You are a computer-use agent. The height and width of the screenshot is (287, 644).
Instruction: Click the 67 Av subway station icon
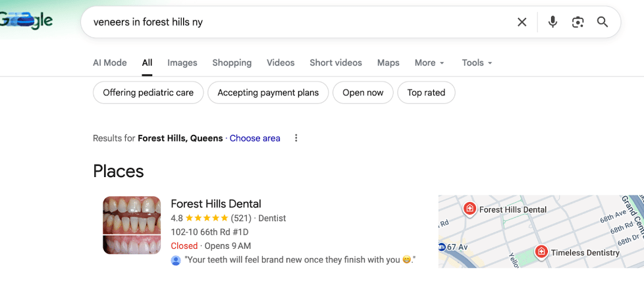pos(442,247)
